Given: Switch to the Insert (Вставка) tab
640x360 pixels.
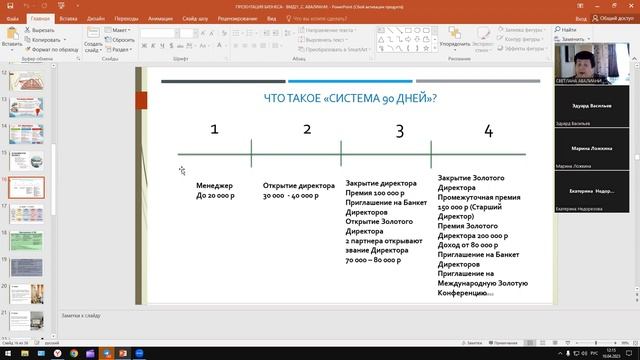Looking at the screenshot, I should [x=68, y=19].
